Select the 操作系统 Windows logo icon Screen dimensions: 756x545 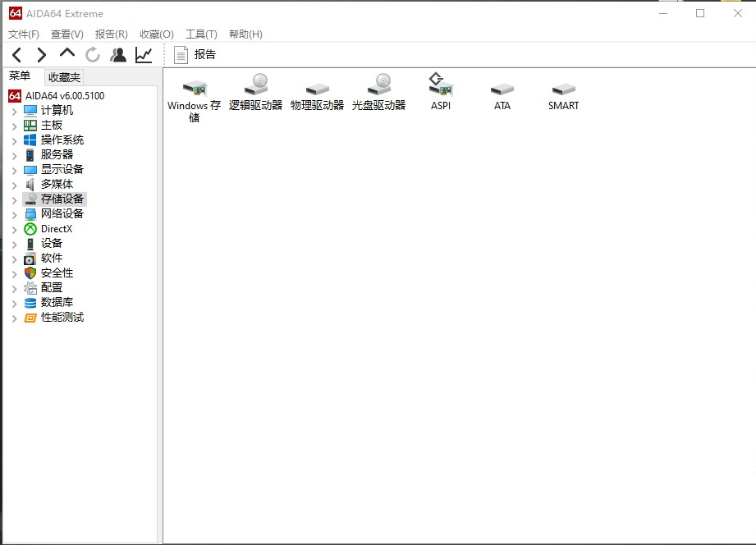click(30, 140)
